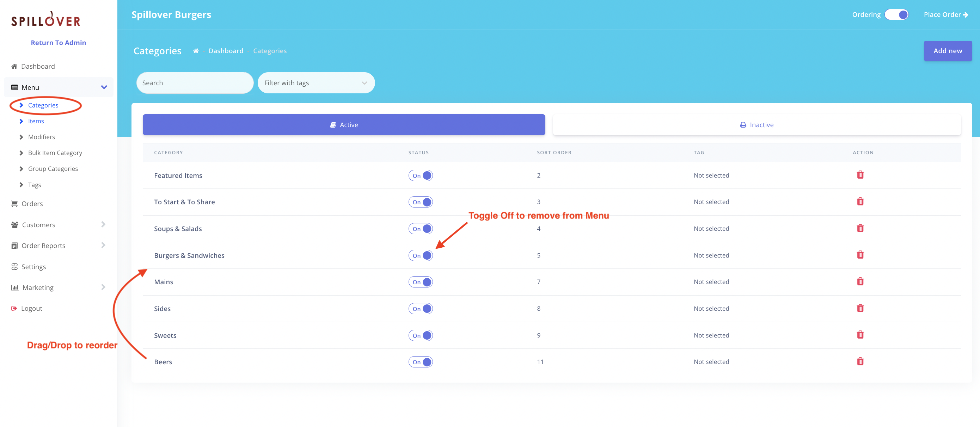980x427 pixels.
Task: Delete the To Start & To Share category
Action: (860, 202)
